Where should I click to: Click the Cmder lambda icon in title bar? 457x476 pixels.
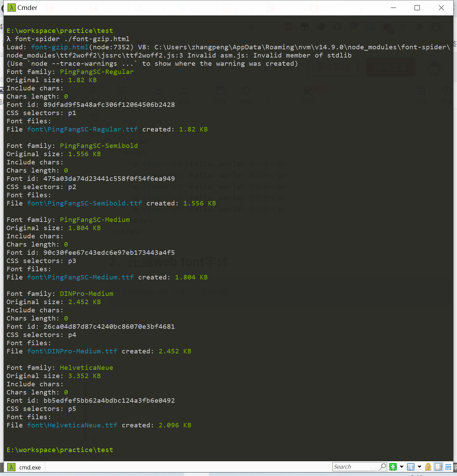[x=12, y=8]
